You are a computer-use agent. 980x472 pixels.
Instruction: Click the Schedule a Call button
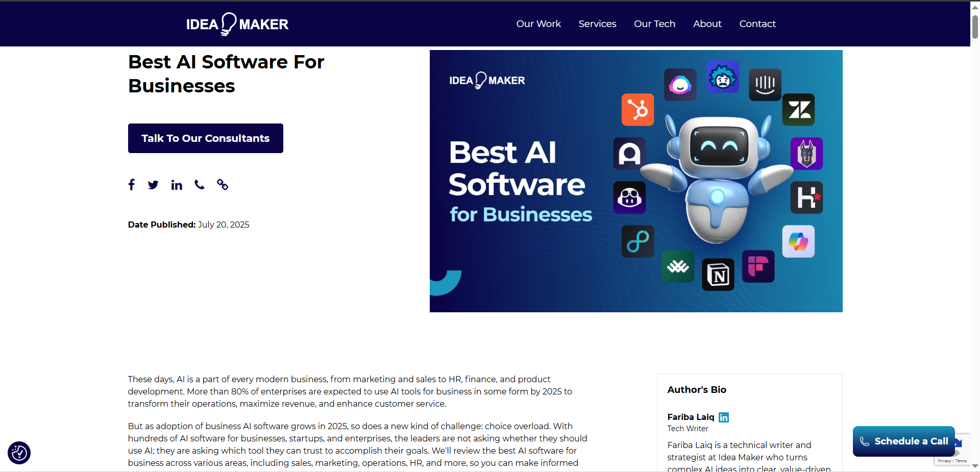click(903, 441)
